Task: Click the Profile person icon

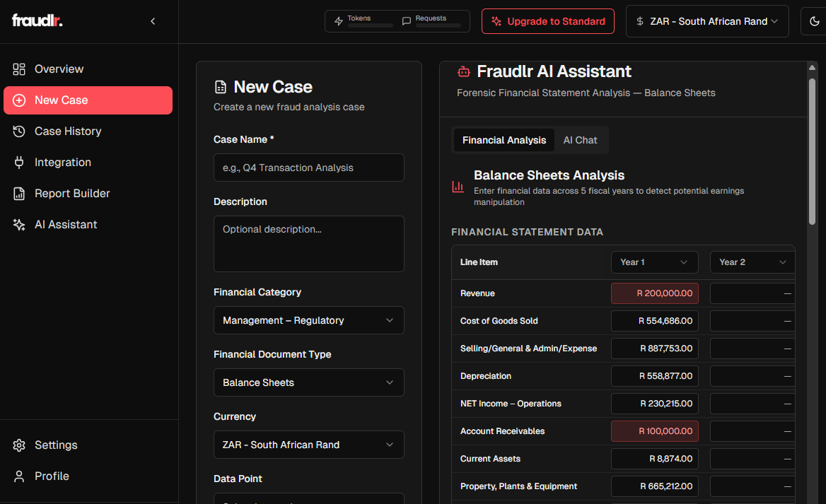Action: point(19,476)
